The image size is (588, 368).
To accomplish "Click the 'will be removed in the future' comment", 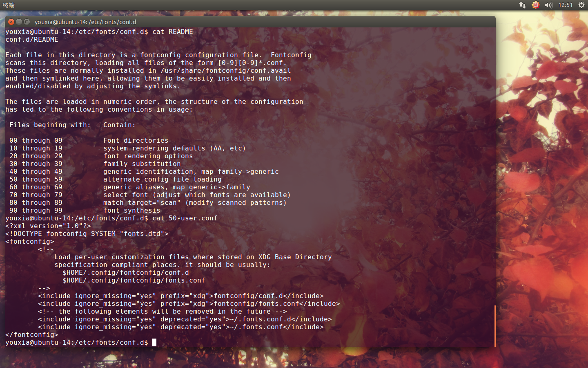I will (163, 311).
